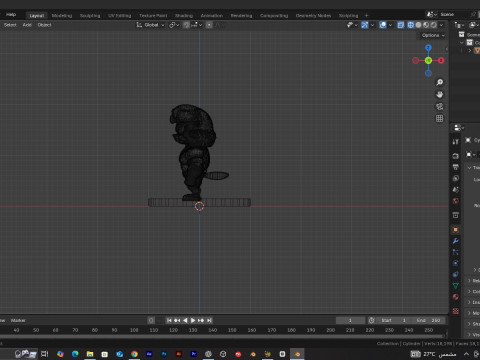Image resolution: width=480 pixels, height=360 pixels.
Task: Switch to rendered shading mode
Action: pyautogui.click(x=434, y=25)
